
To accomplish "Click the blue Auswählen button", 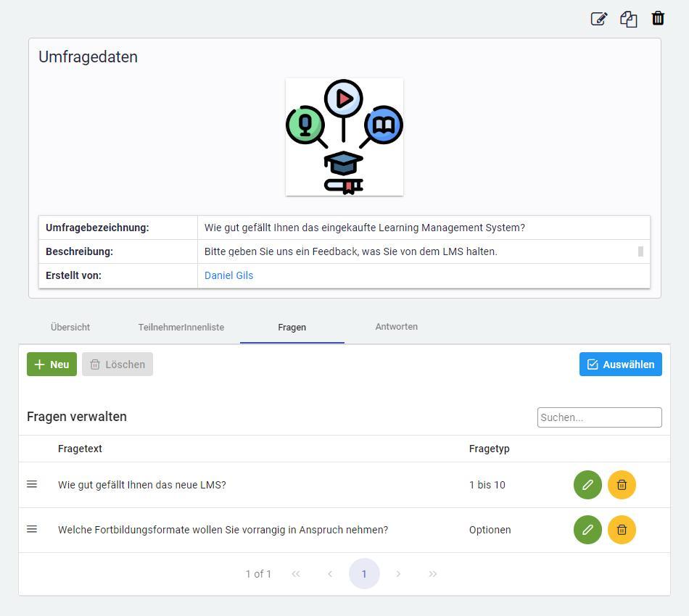I will (620, 365).
